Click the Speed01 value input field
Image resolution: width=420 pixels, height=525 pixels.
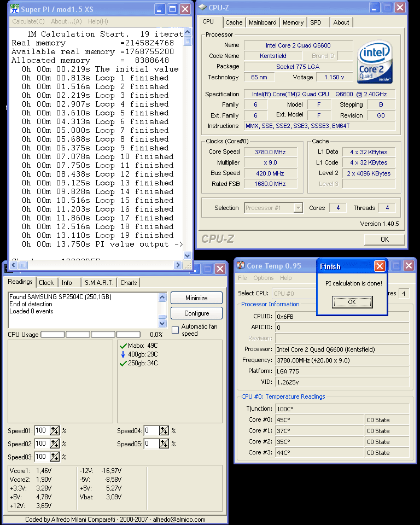(42, 430)
